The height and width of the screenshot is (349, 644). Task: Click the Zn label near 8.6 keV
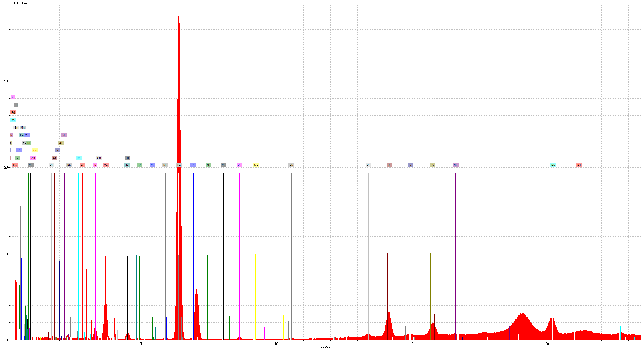point(239,165)
